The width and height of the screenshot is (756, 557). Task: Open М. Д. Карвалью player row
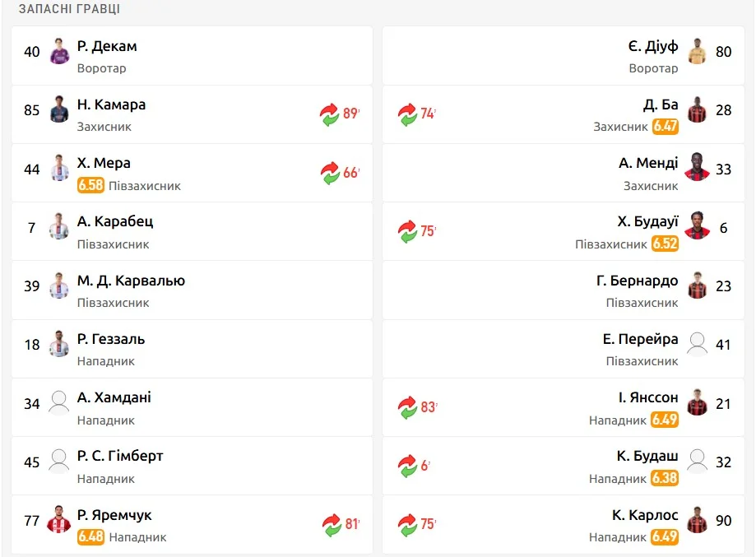[191, 290]
